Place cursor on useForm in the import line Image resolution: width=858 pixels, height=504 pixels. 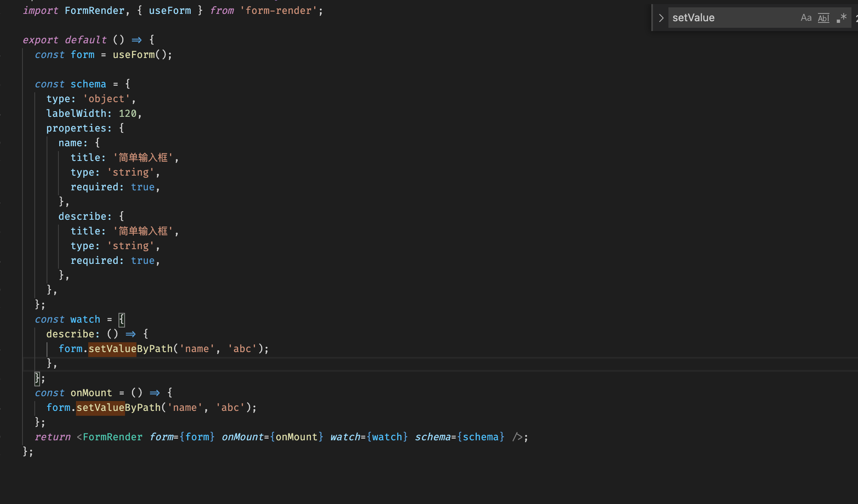(x=170, y=10)
